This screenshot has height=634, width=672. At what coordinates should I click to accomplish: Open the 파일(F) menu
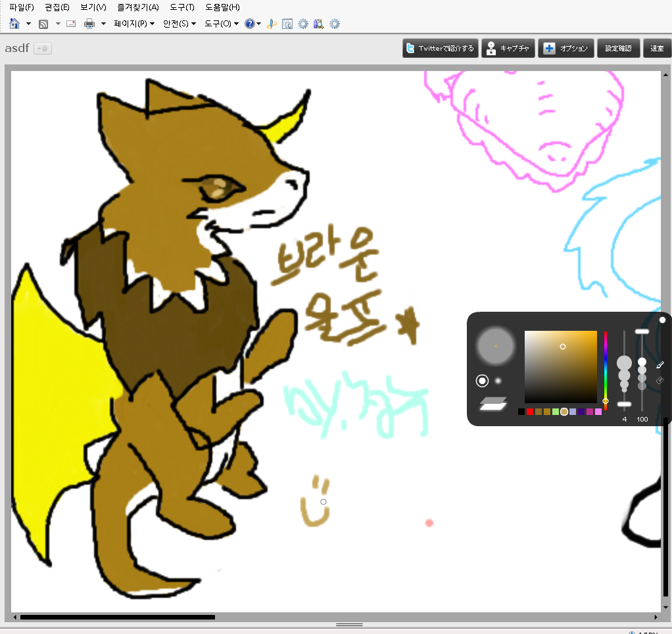[x=22, y=7]
